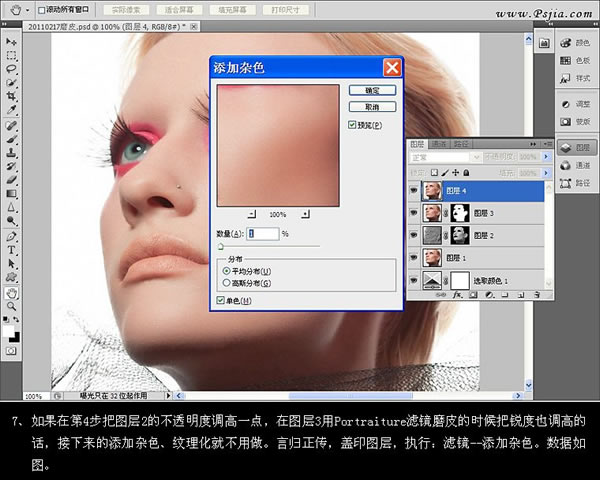Hide 图层 1 via eye icon
Image resolution: width=600 pixels, height=480 pixels.
[414, 258]
